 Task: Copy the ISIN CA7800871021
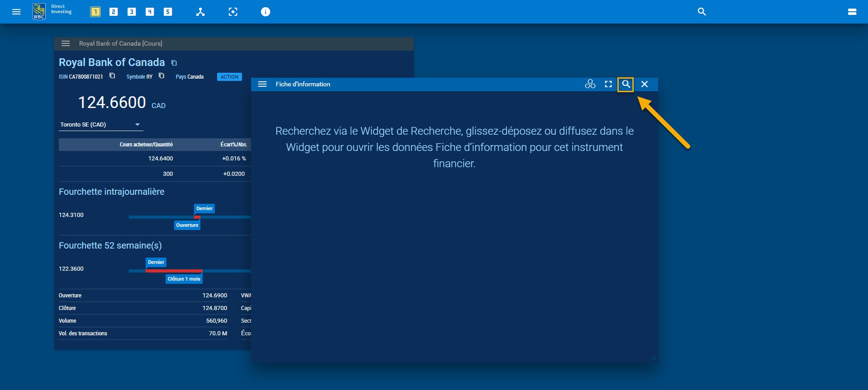click(x=112, y=76)
